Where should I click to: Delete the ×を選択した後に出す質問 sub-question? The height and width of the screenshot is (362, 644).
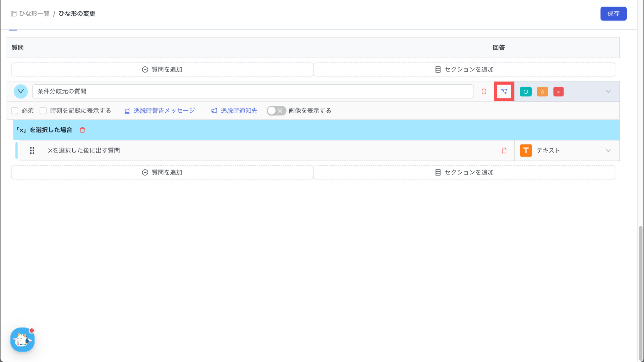[x=504, y=151]
